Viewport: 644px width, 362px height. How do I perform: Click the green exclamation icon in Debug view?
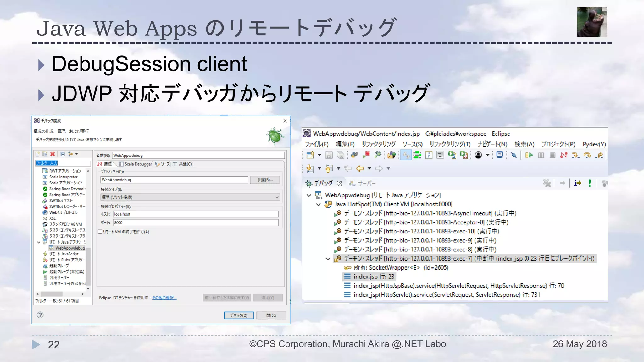pos(590,183)
